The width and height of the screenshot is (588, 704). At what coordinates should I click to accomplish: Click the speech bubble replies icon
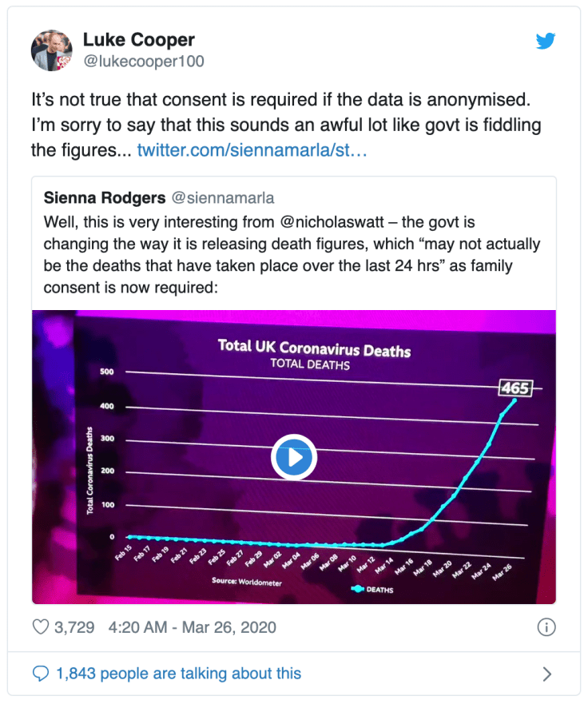click(41, 674)
